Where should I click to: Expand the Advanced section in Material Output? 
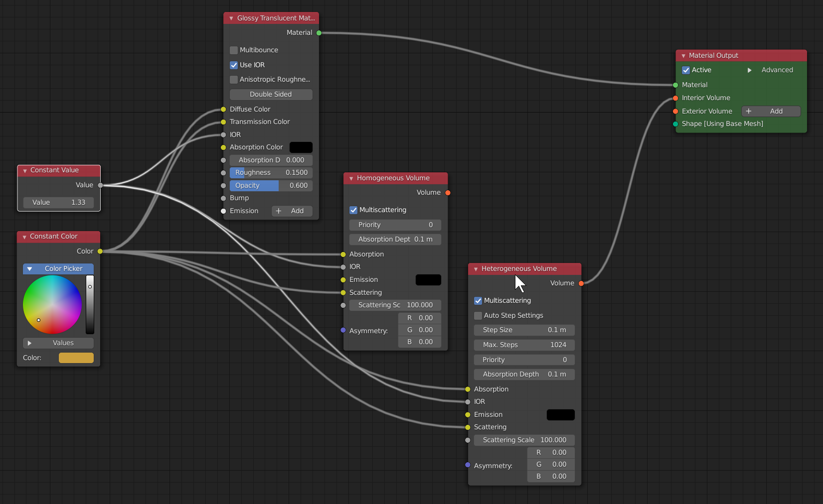pos(749,70)
